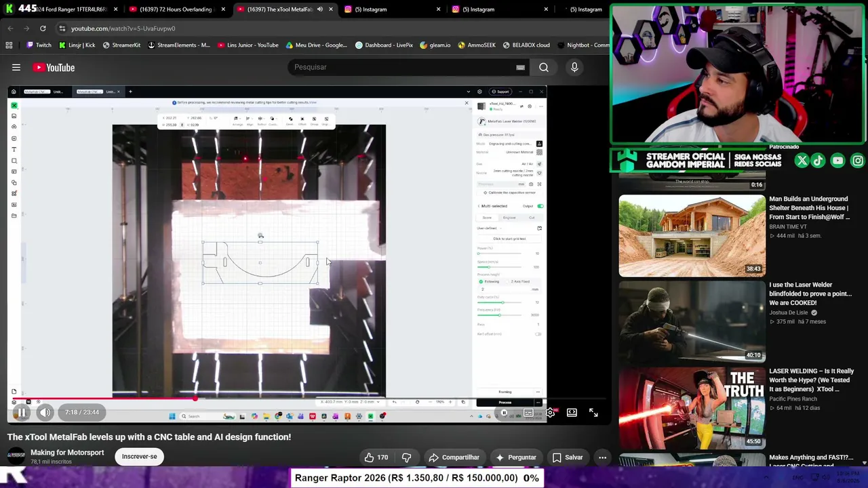Screen dimensions: 868x488
Task: Close the 72 Hours Overlanding tab
Action: (223, 9)
